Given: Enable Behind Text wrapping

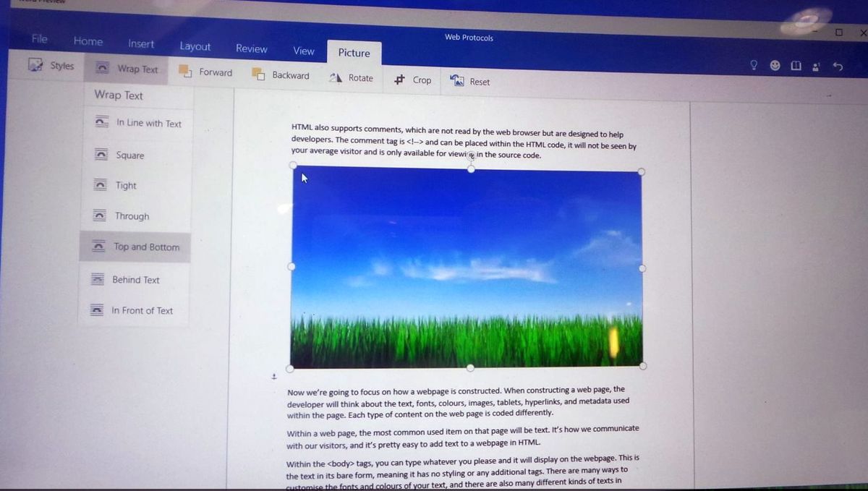Looking at the screenshot, I should [137, 280].
